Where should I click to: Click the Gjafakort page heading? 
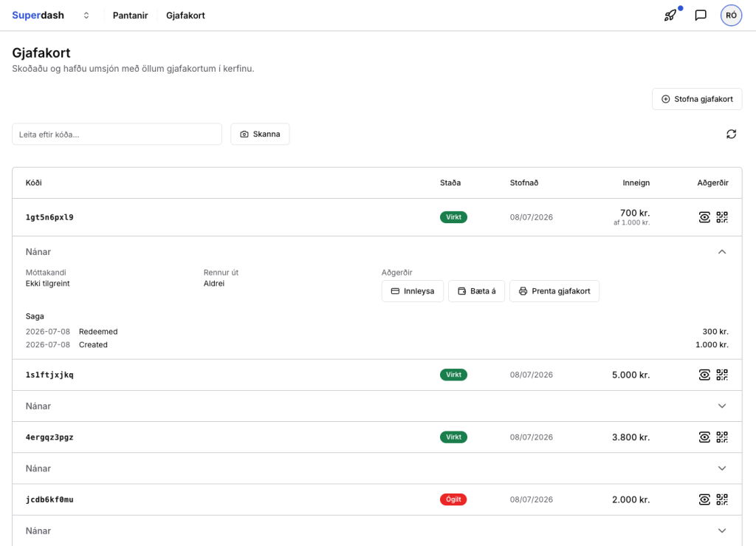(x=41, y=52)
